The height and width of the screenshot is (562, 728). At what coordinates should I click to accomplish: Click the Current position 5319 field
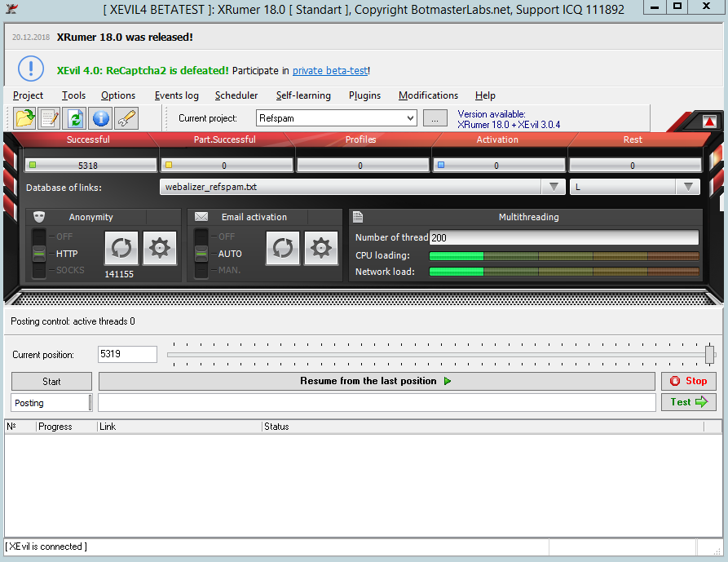(x=127, y=354)
